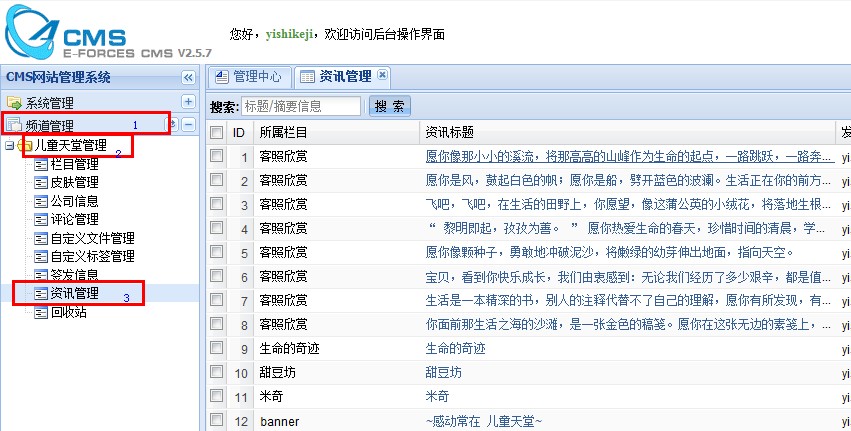Click the 皮肤管理 tree icon

click(40, 182)
